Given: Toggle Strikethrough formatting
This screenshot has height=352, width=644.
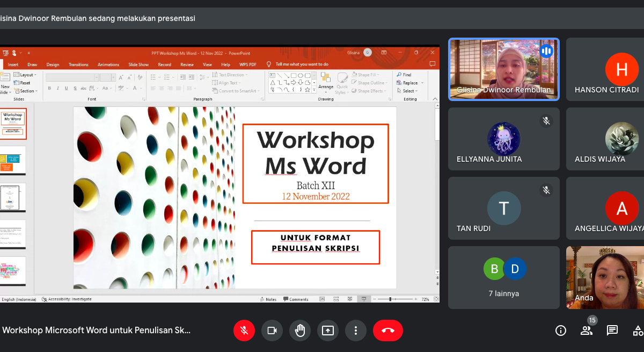Looking at the screenshot, I should (x=83, y=89).
